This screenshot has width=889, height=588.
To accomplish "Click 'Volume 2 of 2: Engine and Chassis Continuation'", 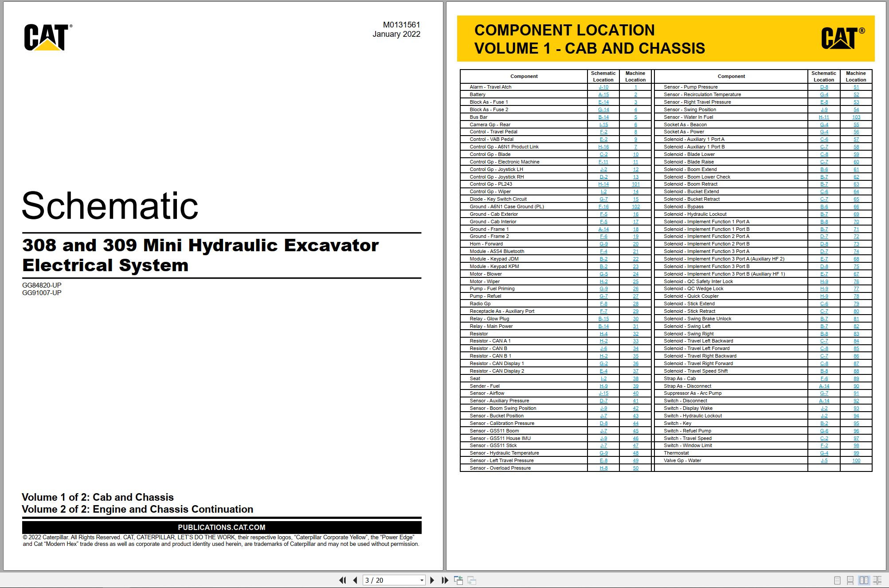I will pyautogui.click(x=137, y=509).
